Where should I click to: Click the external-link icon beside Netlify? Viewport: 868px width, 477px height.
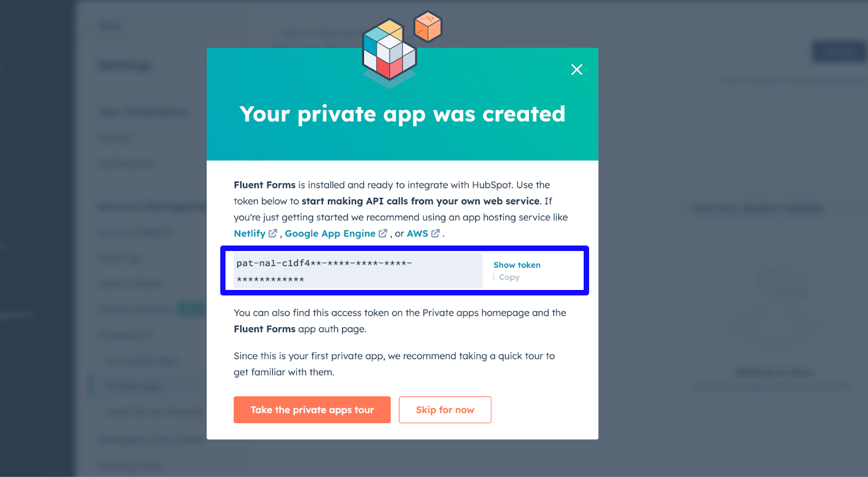(273, 233)
